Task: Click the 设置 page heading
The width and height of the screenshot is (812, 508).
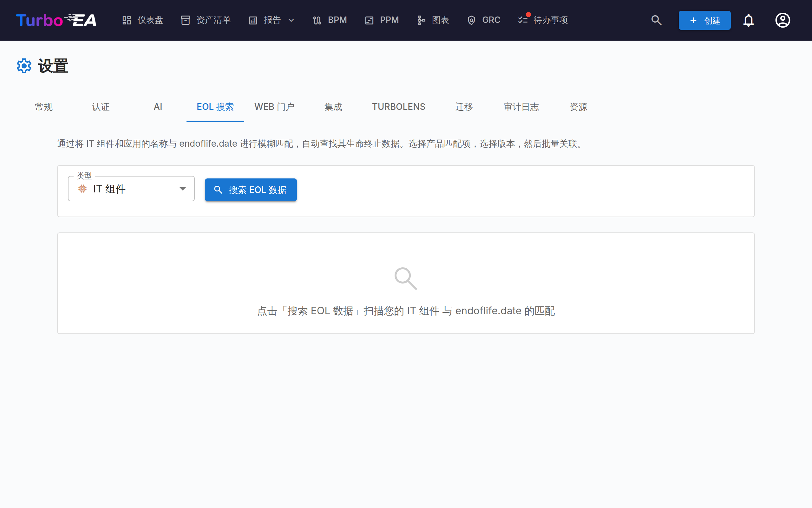Action: (x=53, y=66)
